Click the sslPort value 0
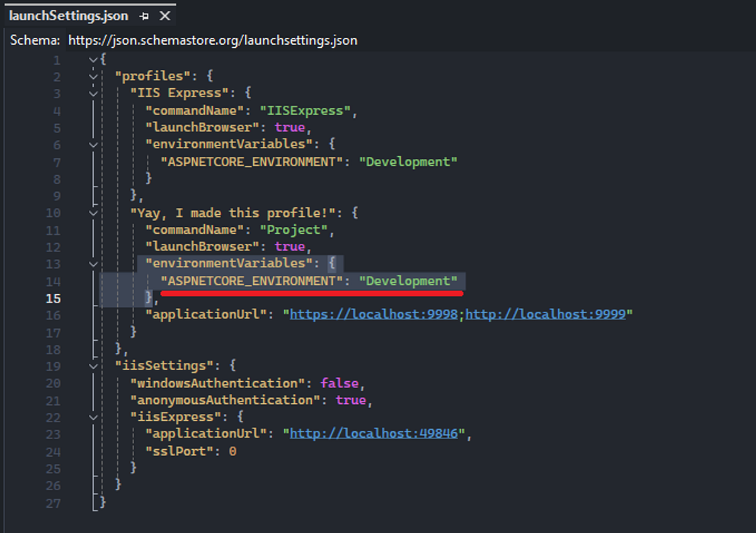 pyautogui.click(x=232, y=451)
